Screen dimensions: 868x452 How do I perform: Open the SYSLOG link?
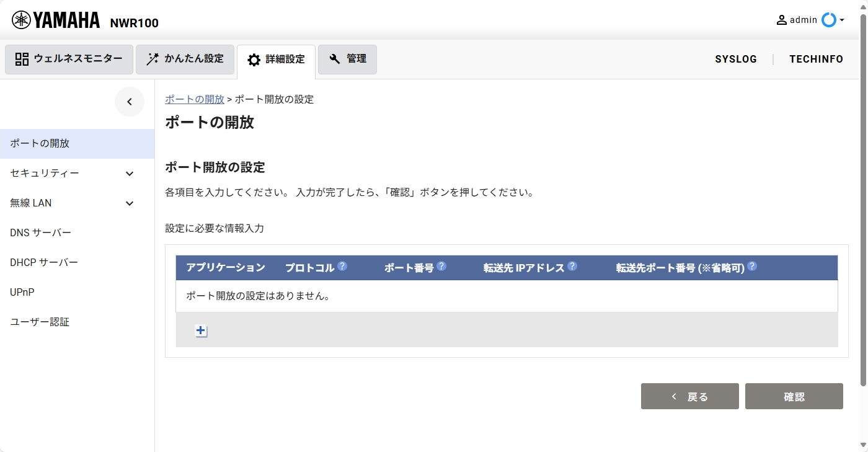click(x=736, y=60)
